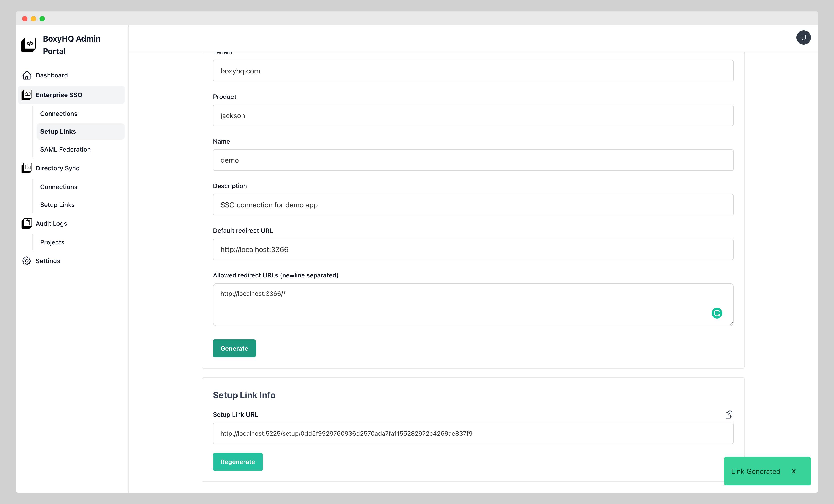
Task: Click the Enterprise SSO sidebar icon
Action: click(x=27, y=95)
